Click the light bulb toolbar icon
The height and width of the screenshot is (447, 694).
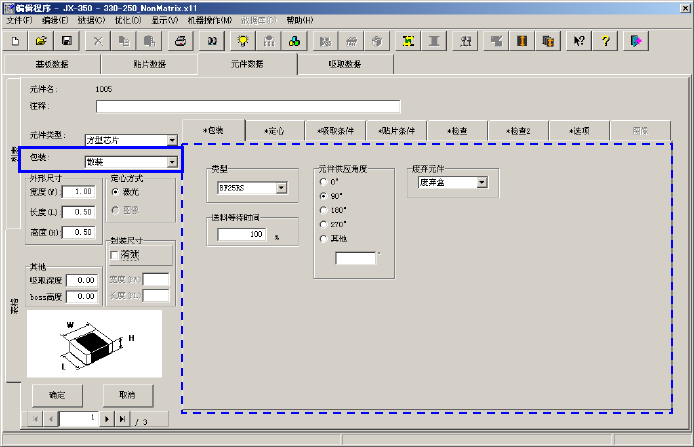(242, 41)
